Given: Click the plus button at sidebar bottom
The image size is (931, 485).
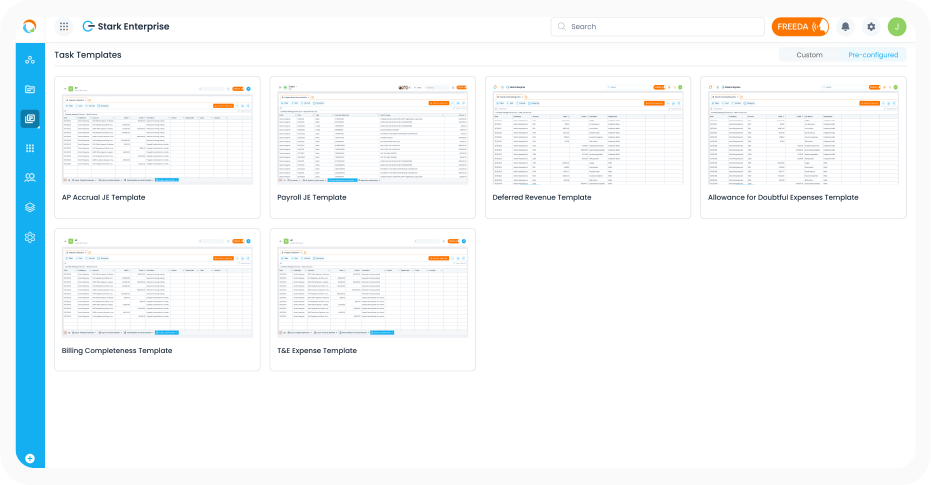Looking at the screenshot, I should click(x=30, y=459).
